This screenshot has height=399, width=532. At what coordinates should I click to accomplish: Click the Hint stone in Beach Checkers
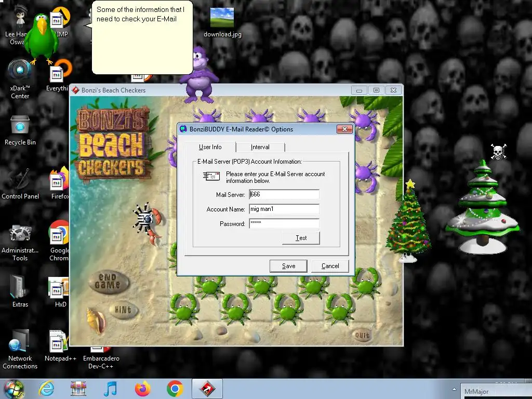(123, 310)
